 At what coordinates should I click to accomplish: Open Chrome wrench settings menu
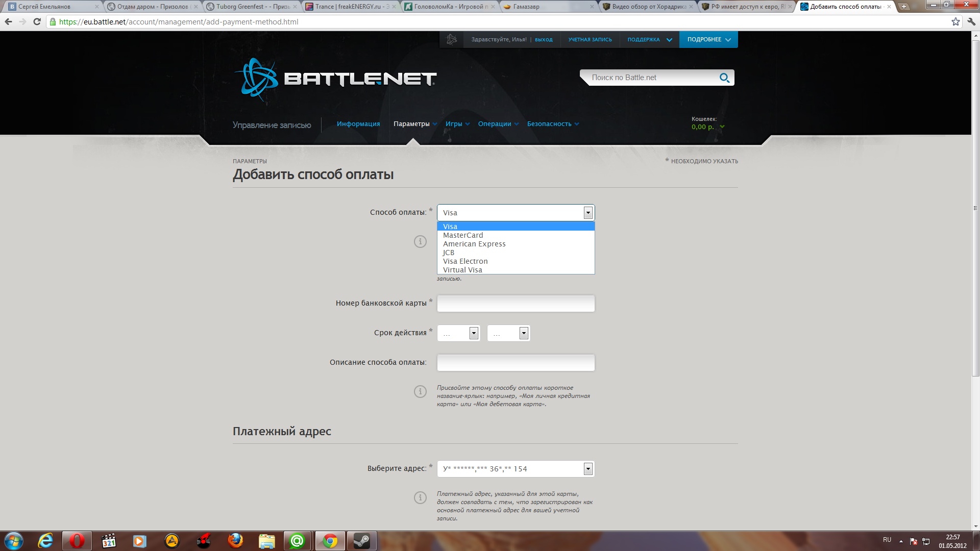pyautogui.click(x=971, y=21)
